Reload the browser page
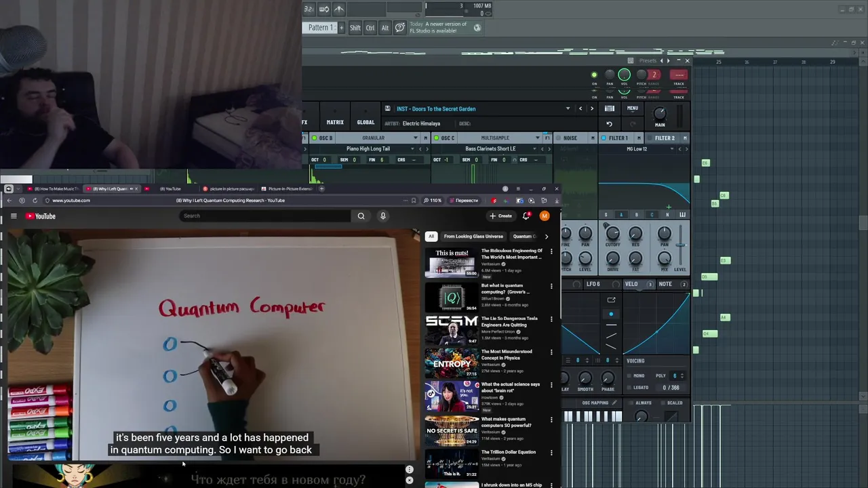 coord(35,201)
